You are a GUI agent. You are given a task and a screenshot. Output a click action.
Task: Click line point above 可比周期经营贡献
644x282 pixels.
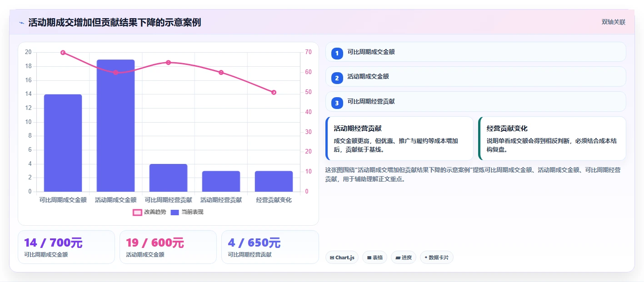click(168, 63)
